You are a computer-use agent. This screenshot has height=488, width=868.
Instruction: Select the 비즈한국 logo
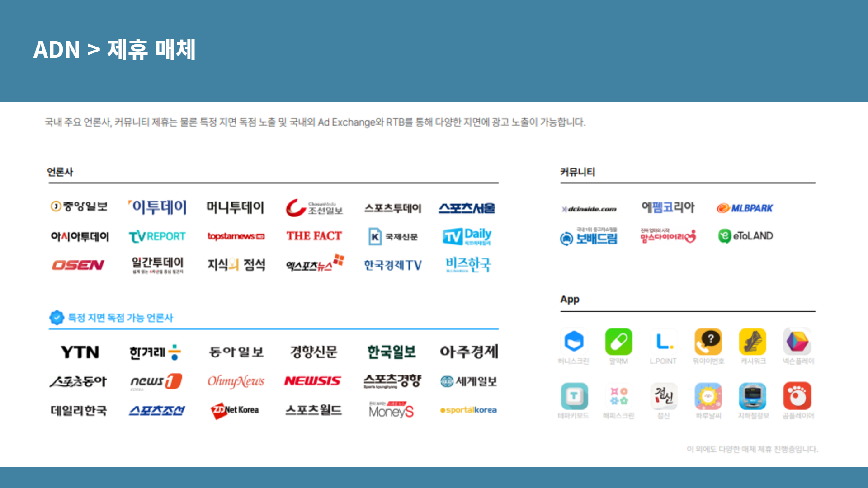point(468,265)
